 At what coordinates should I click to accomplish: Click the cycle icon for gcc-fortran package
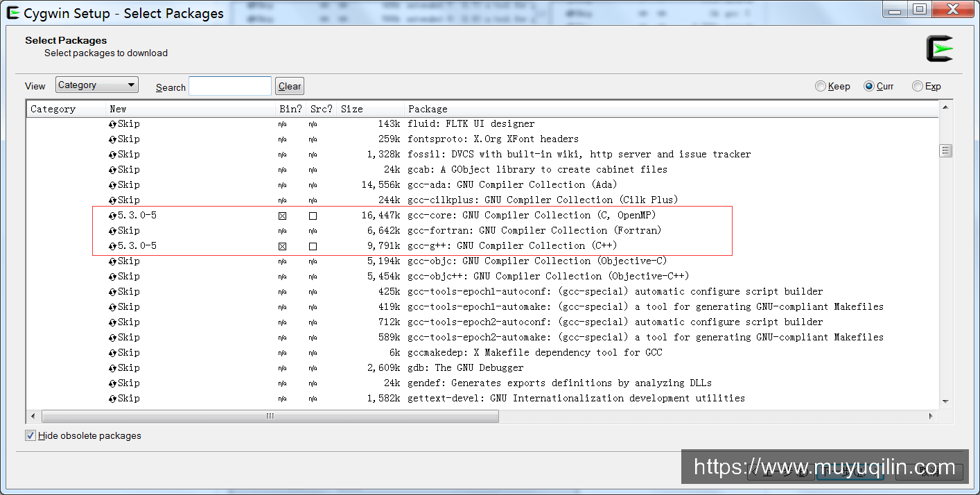click(x=112, y=231)
